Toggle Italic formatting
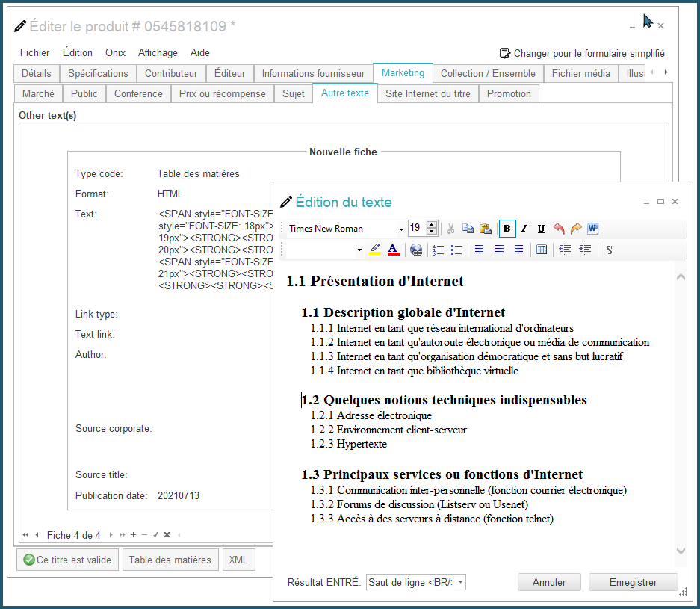This screenshot has width=700, height=609. coord(524,229)
